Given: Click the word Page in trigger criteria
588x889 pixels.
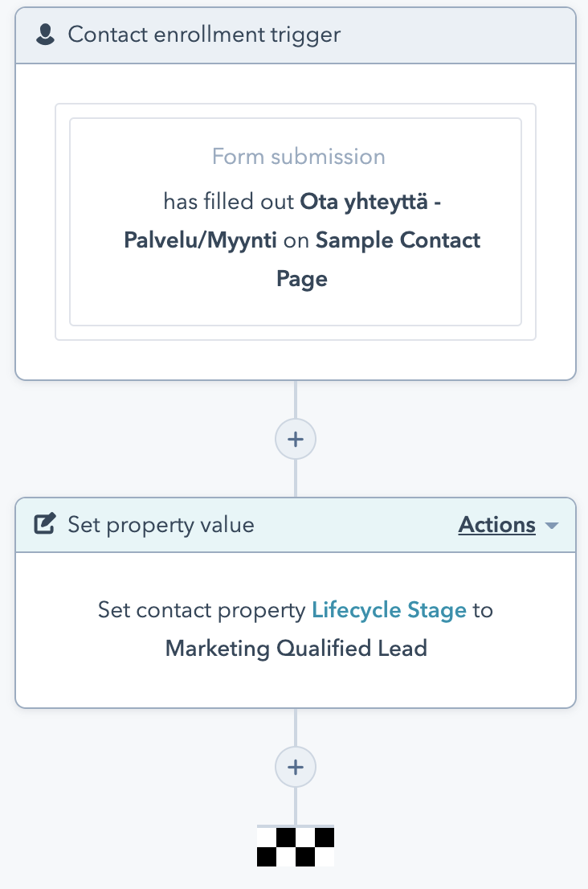Looking at the screenshot, I should coord(302,279).
